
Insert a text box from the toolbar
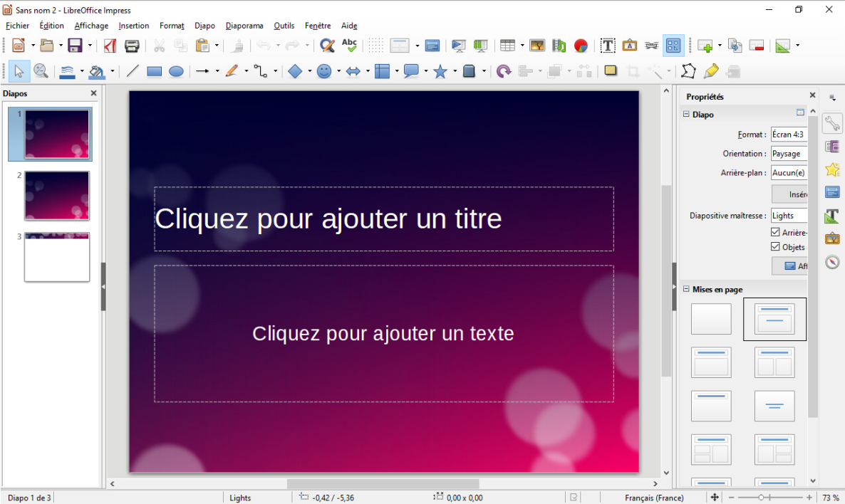[608, 46]
